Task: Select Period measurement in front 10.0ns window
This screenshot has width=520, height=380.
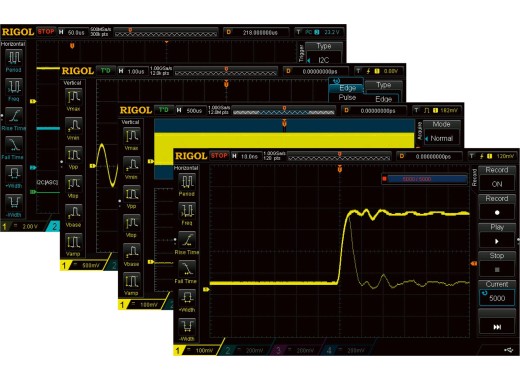Action: coord(187,185)
